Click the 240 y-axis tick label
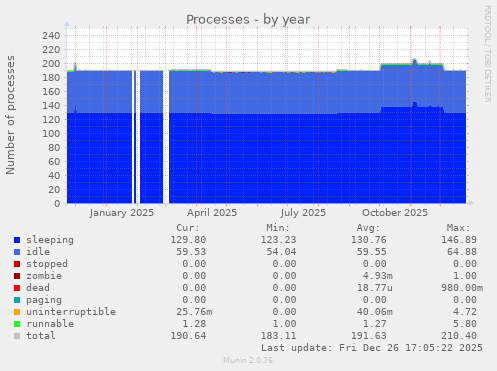The image size is (497, 371). coord(51,36)
